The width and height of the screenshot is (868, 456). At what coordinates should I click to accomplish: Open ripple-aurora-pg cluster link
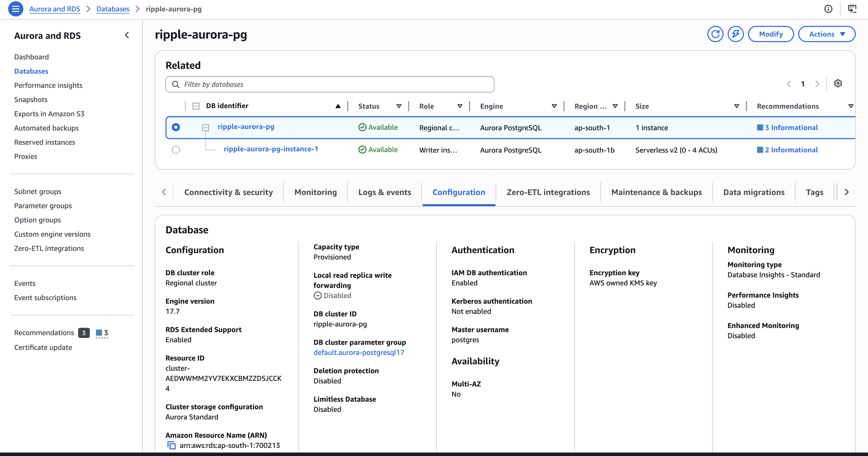click(x=246, y=127)
